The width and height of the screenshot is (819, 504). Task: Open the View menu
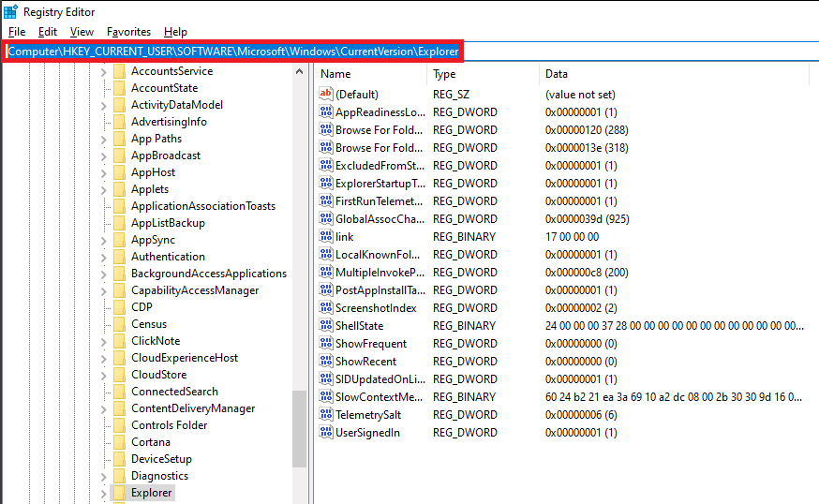click(82, 32)
